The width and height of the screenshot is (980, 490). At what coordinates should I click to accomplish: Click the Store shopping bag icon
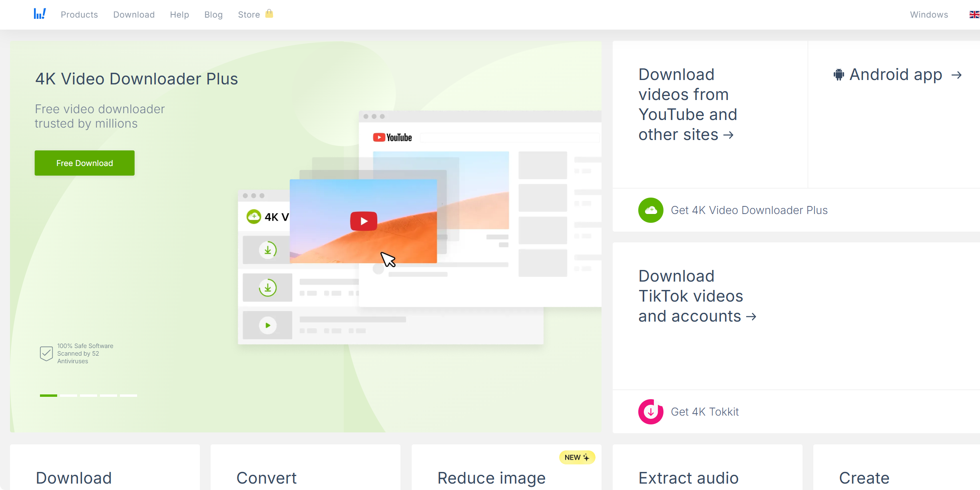tap(269, 14)
